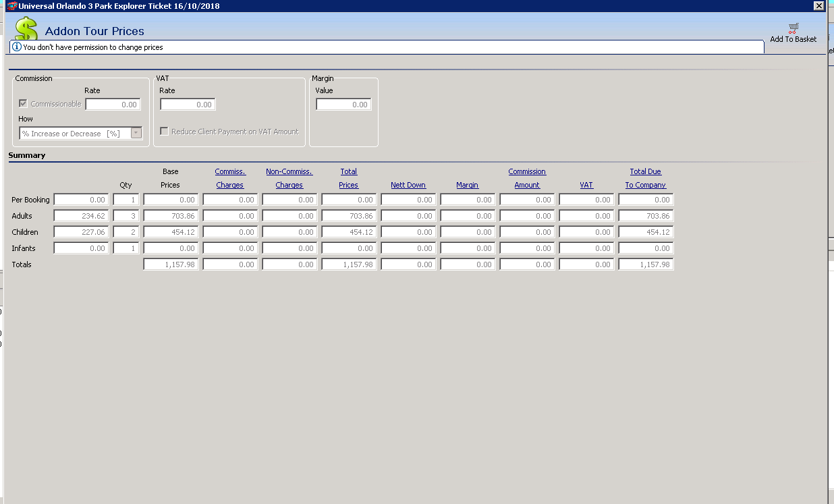Click the Add To Basket cart icon
Viewport: 834px width, 504px height.
coord(794,28)
